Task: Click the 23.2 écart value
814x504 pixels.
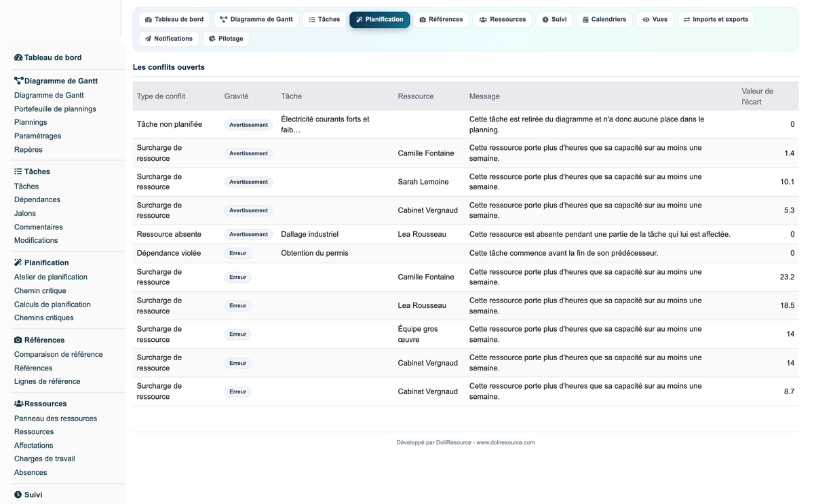Action: pyautogui.click(x=787, y=277)
